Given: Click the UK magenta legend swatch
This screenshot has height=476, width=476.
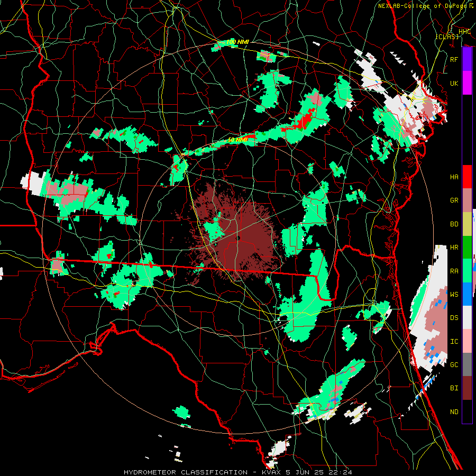Looking at the screenshot, I should [x=467, y=83].
